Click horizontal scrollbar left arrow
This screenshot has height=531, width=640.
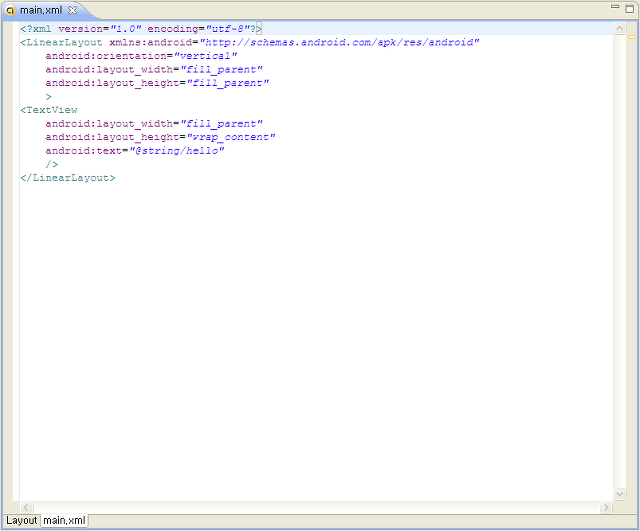pyautogui.click(x=26, y=507)
